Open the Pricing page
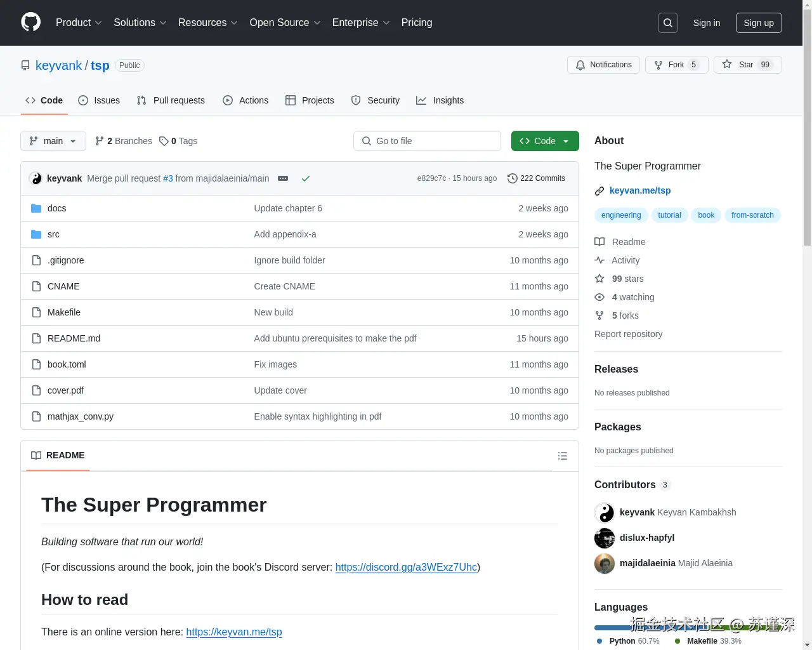The width and height of the screenshot is (812, 650). click(417, 23)
